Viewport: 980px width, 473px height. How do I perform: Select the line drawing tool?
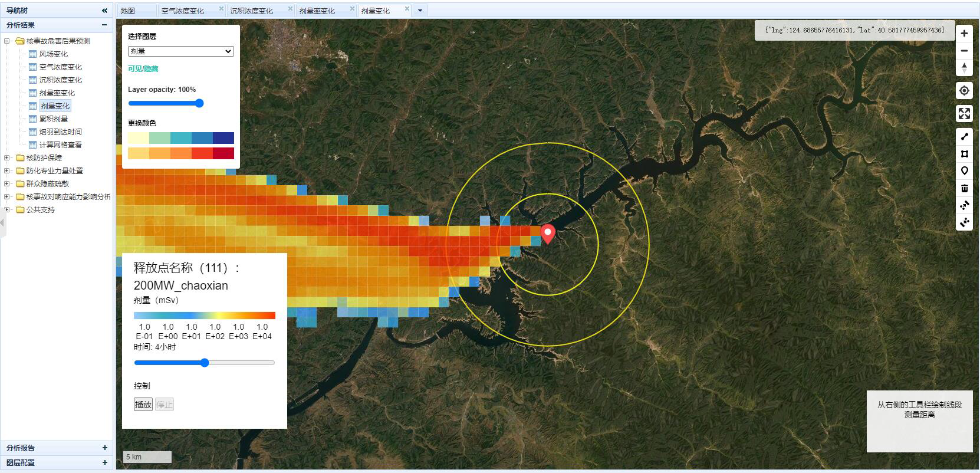point(964,137)
